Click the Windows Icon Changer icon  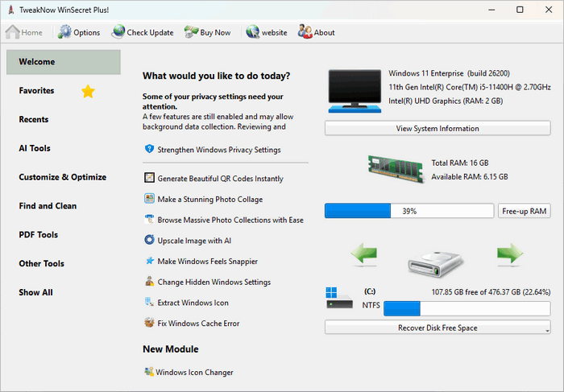click(x=149, y=372)
